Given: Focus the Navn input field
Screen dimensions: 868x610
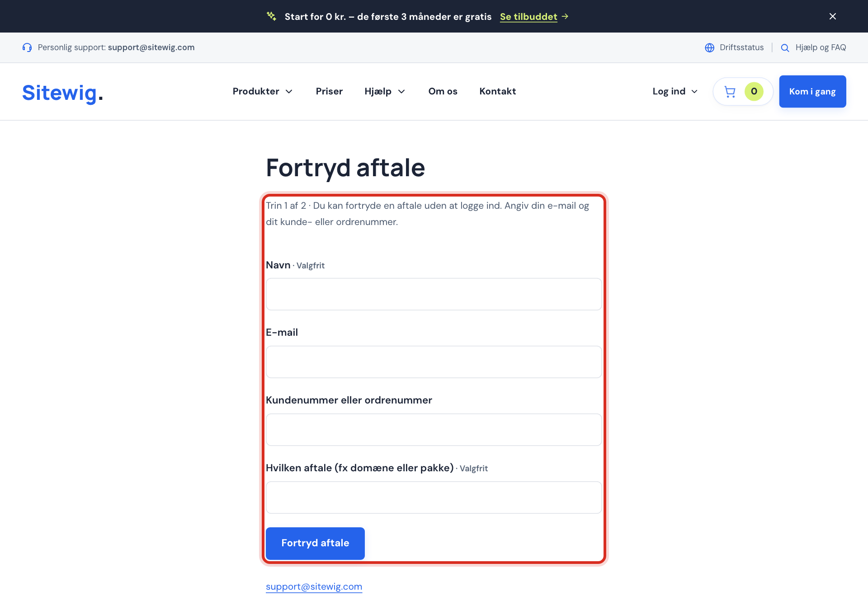Looking at the screenshot, I should (x=434, y=294).
